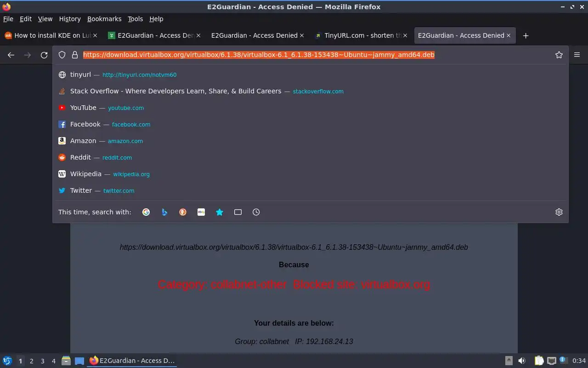Click the Forward navigation arrow
The width and height of the screenshot is (588, 368).
[28, 55]
